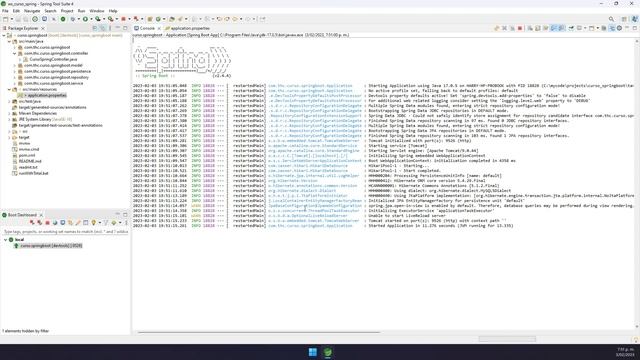The width and height of the screenshot is (640, 360).
Task: Click Spring Tool Suite icon on taskbar
Action: [x=328, y=352]
